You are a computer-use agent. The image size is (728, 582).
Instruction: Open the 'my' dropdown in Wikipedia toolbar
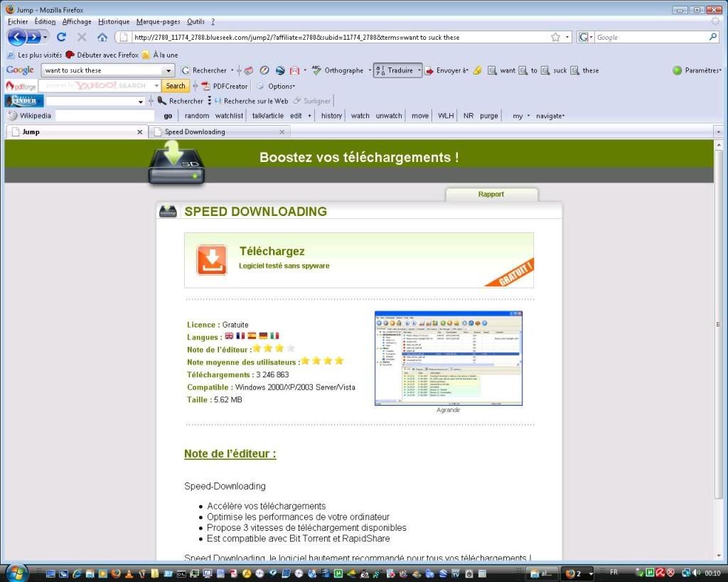[x=521, y=116]
